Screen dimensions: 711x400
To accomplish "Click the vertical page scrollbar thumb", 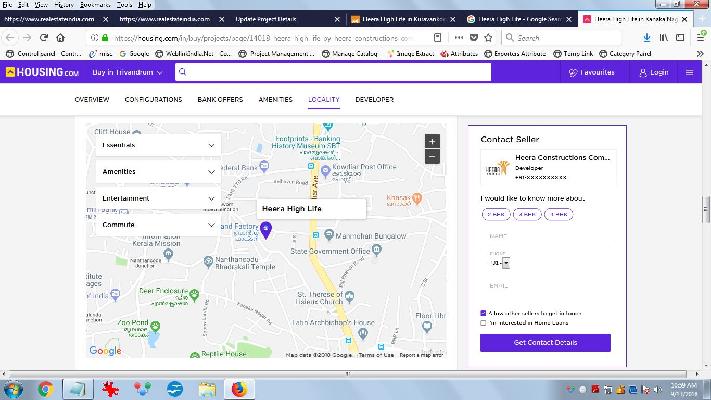I will tap(706, 210).
